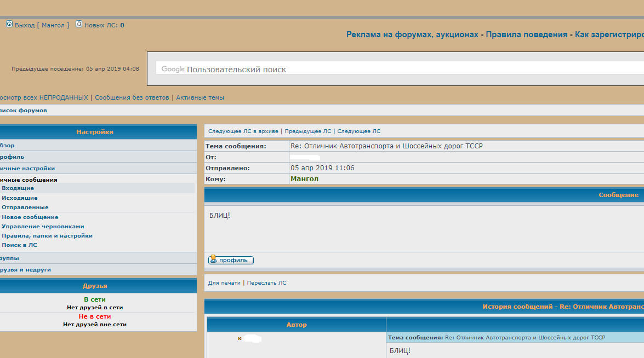The width and height of the screenshot is (644, 358).
Task: Click the logout icon beside Выход
Action: (x=9, y=24)
